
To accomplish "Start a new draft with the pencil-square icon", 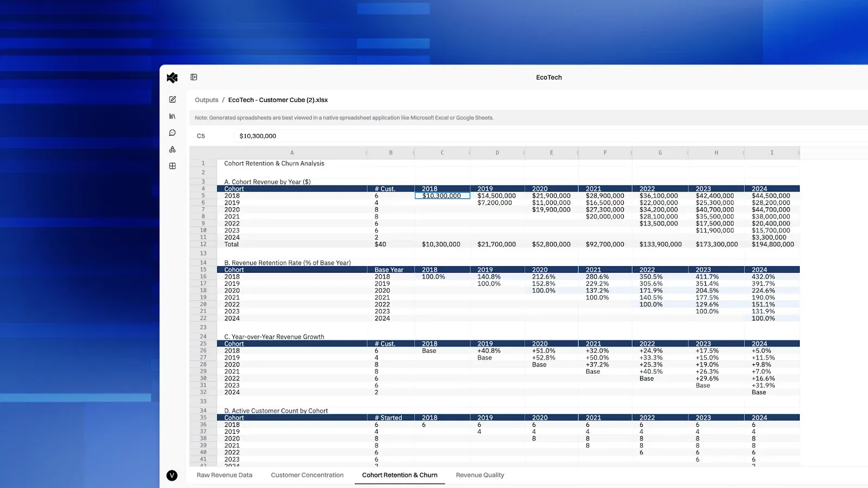I will [x=173, y=99].
